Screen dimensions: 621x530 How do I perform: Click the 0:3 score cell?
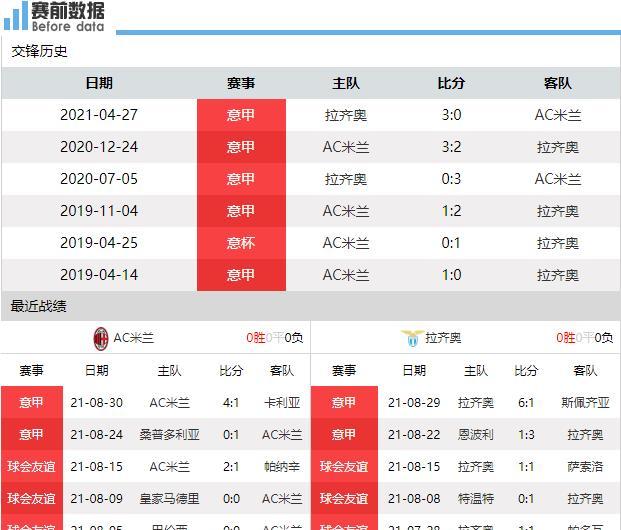click(x=451, y=179)
